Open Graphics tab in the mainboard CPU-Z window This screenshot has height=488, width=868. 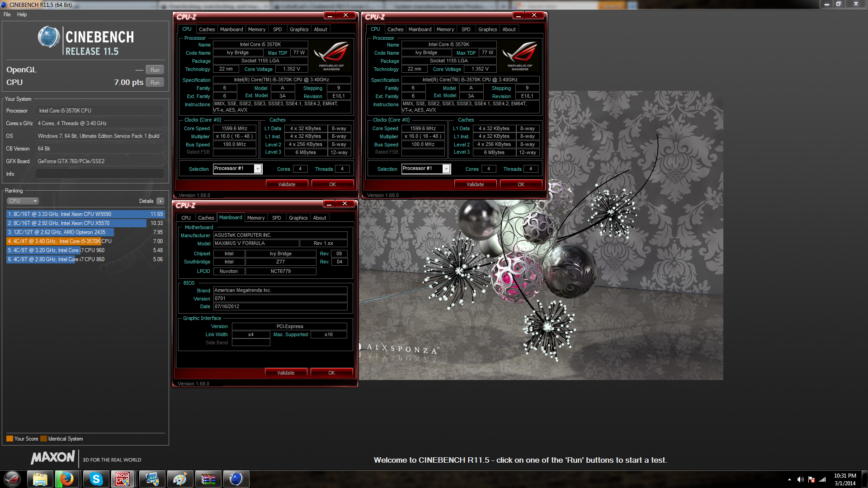[x=298, y=218]
